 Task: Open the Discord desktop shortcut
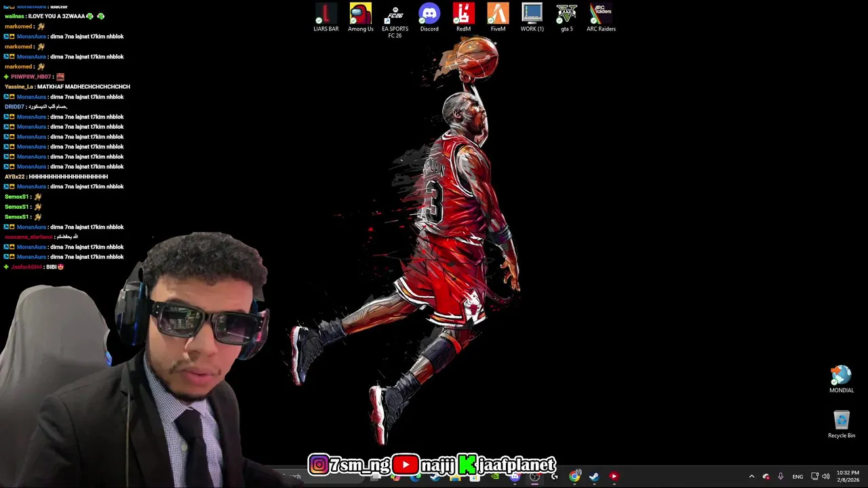pos(429,18)
